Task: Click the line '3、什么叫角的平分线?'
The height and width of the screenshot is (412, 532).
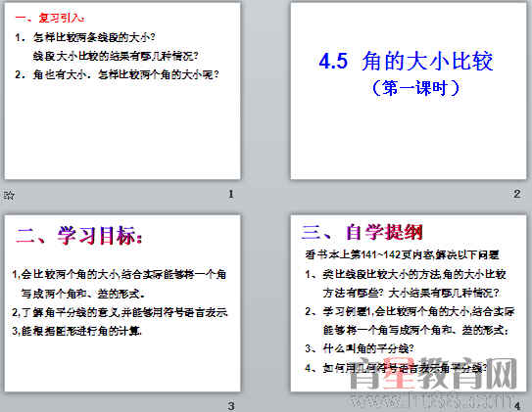Action: (360, 348)
